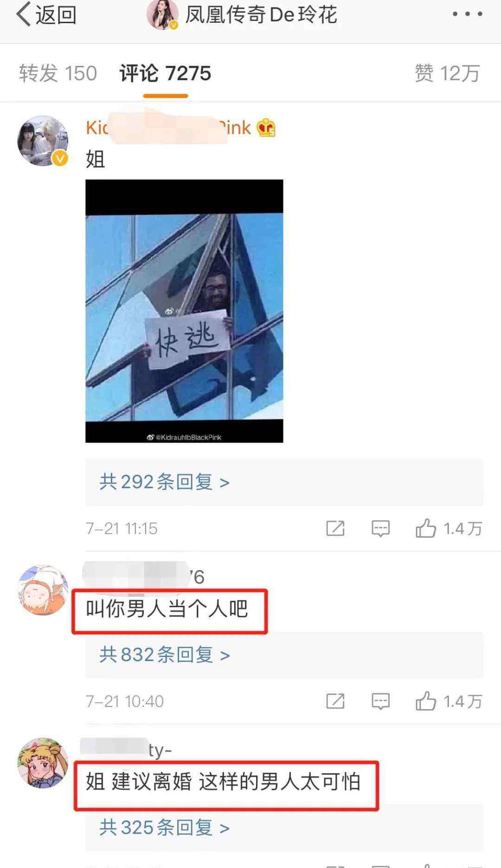Tap the back arrow labeled 返回
The height and width of the screenshot is (868, 501).
46,15
